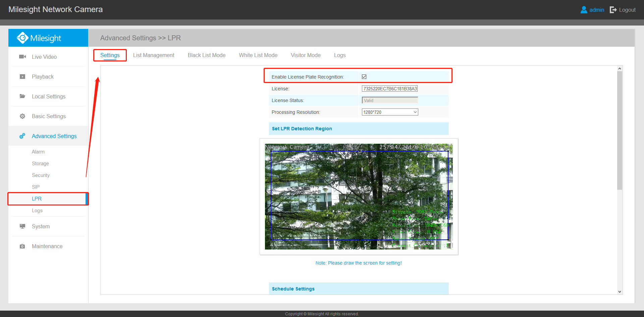This screenshot has height=317, width=644.
Task: Open the Processing Resolution dropdown
Action: tap(390, 112)
